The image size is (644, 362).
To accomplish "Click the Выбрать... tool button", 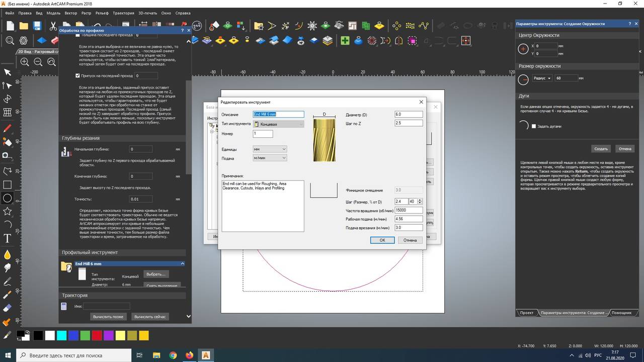I will [x=156, y=274].
